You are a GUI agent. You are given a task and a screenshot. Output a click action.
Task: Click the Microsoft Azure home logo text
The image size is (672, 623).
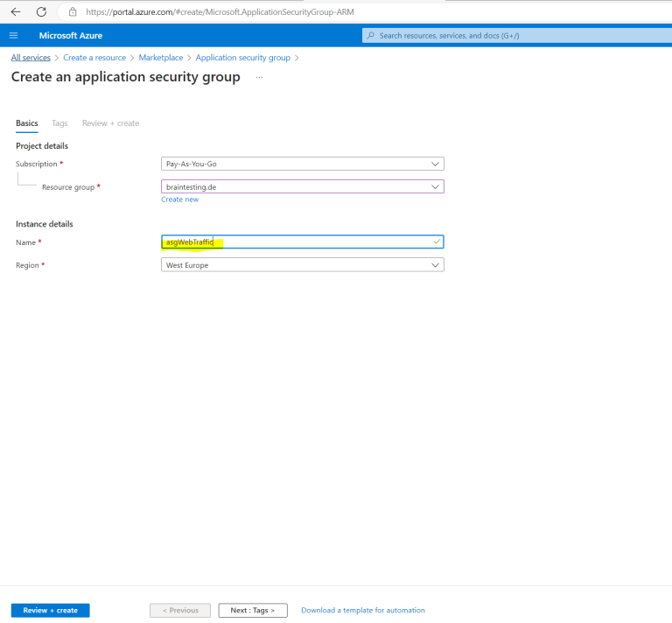pyautogui.click(x=71, y=36)
